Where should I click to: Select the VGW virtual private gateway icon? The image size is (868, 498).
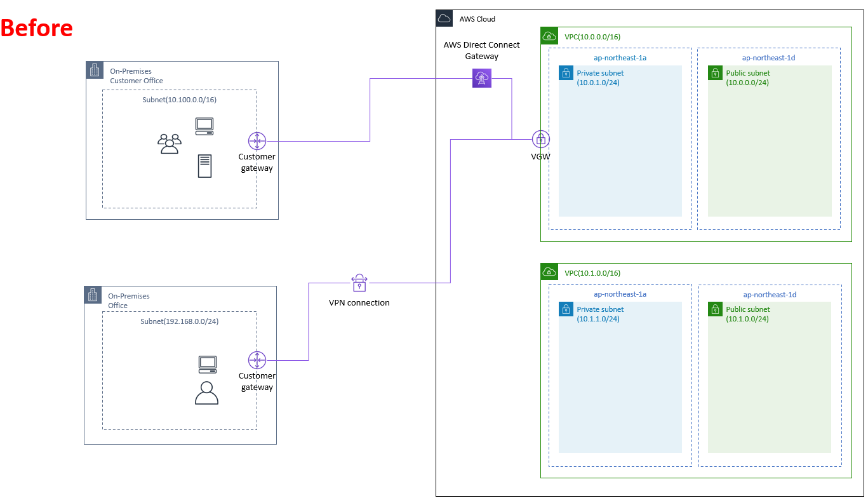(x=540, y=139)
